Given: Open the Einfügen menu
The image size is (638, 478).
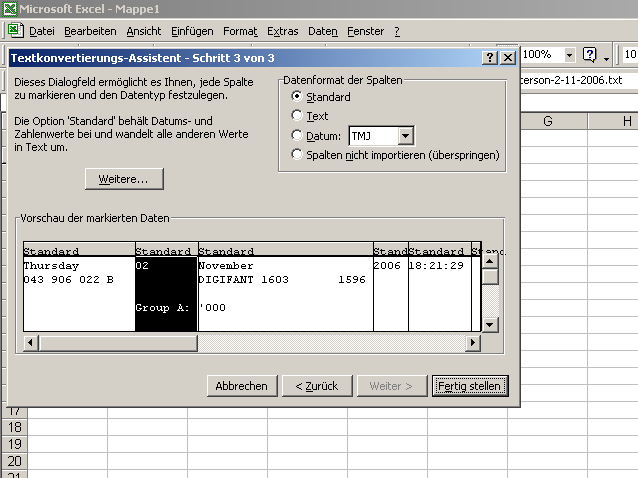Looking at the screenshot, I should click(192, 31).
